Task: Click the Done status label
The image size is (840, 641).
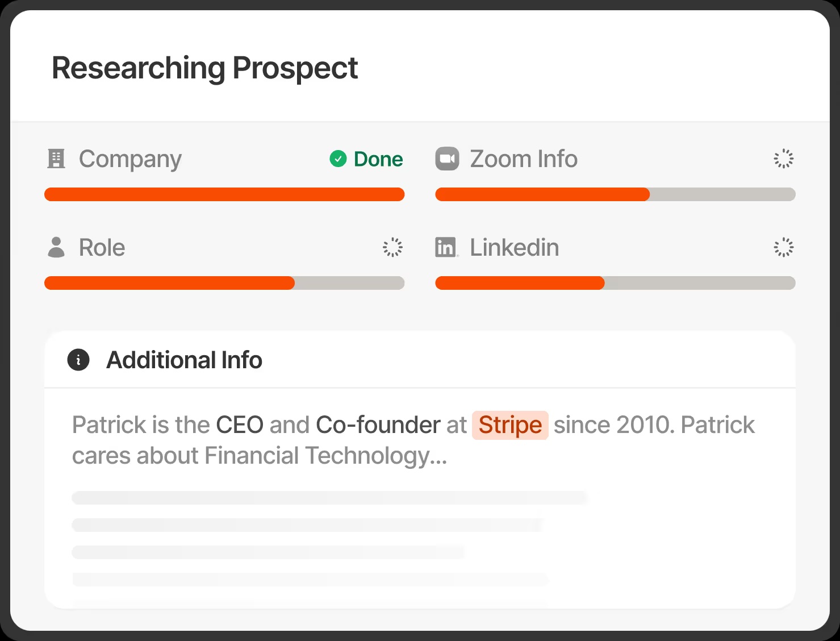Action: (378, 159)
